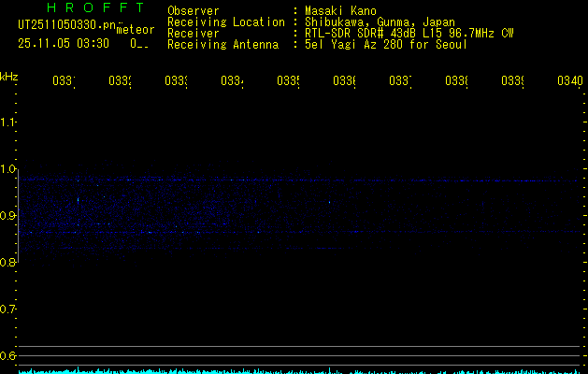588x374 pixels.
Task: Click the 0.6 kHz axis label
Action: pos(9,356)
